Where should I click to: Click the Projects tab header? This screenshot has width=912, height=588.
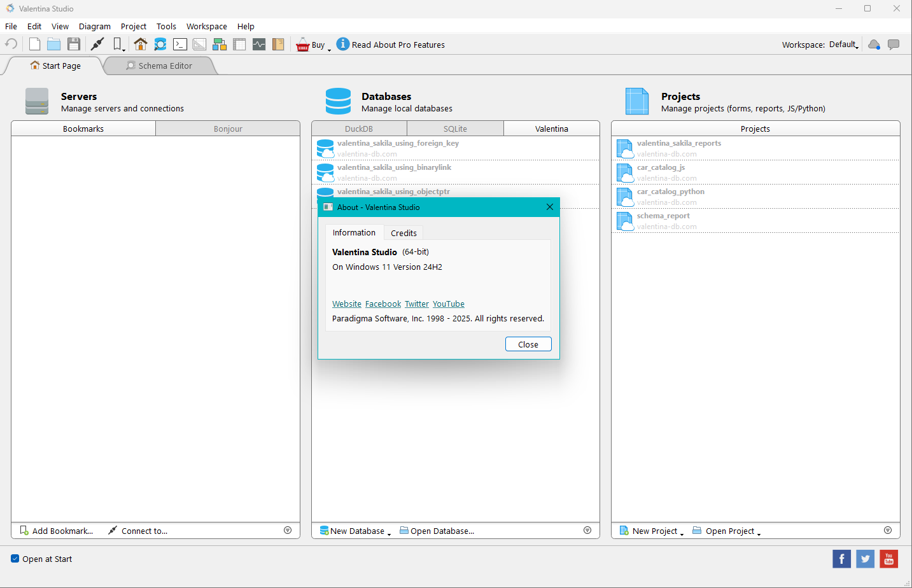click(x=755, y=129)
